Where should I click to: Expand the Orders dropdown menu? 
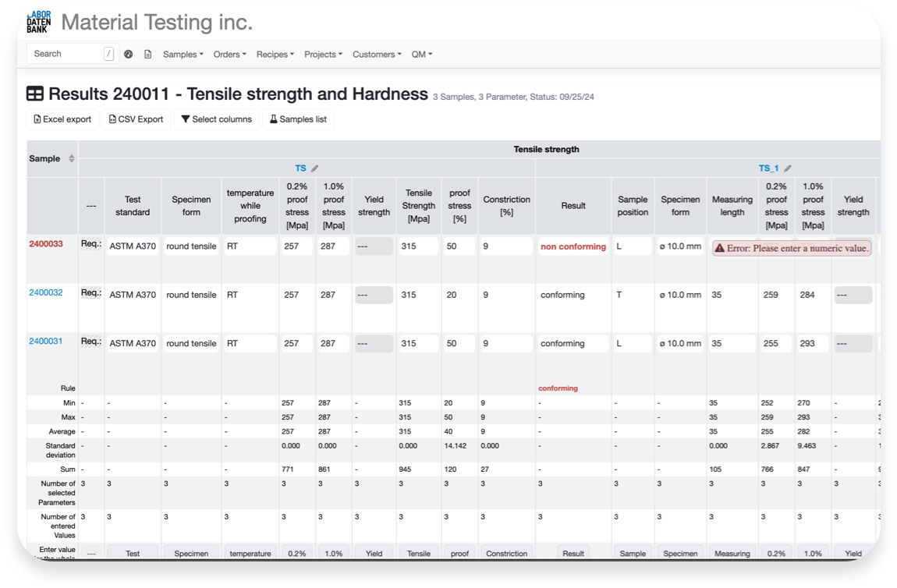point(229,55)
